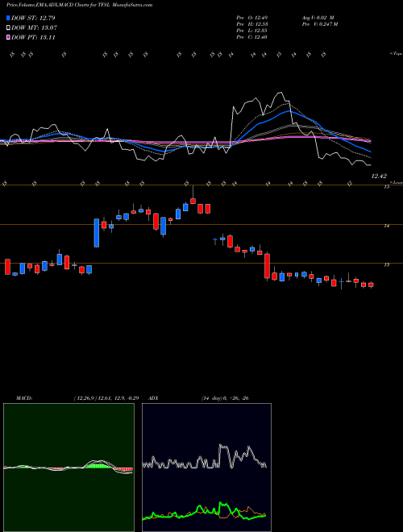The height and width of the screenshot is (532, 403).
Task: Click the 15 price axis label
Action: click(386, 187)
